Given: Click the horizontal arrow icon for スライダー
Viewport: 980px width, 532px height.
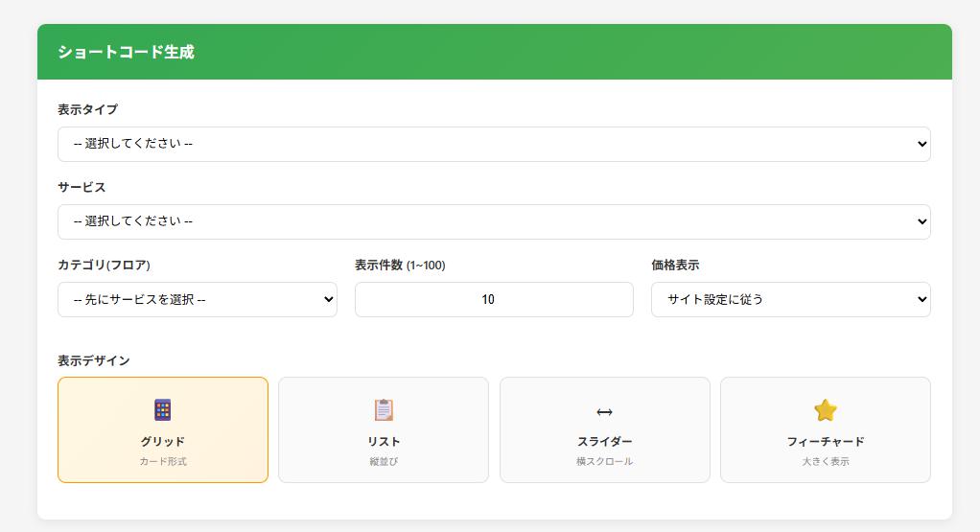Looking at the screenshot, I should (x=604, y=412).
